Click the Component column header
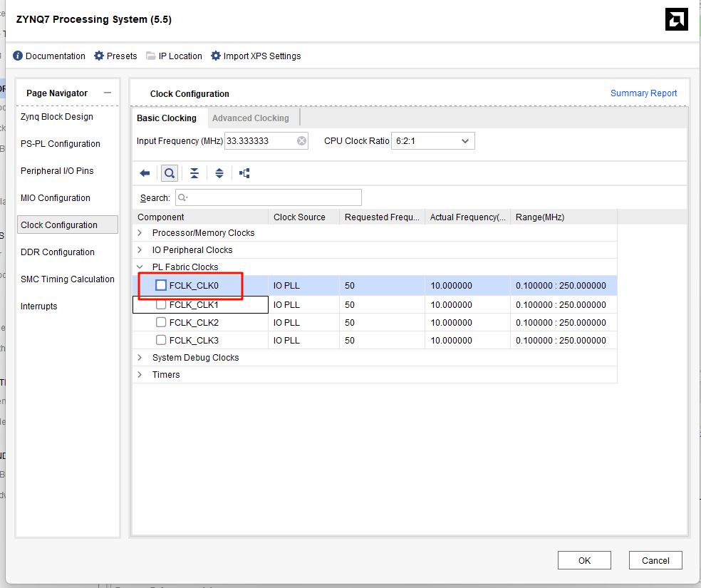701x588 pixels. pos(200,217)
